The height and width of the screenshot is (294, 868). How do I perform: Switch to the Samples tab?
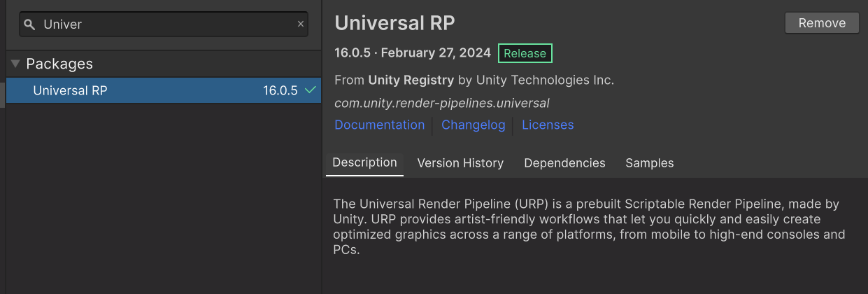click(650, 162)
